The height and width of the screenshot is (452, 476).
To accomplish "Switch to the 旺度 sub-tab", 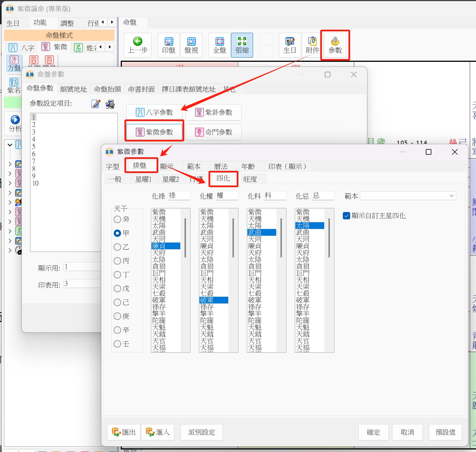I will [250, 179].
